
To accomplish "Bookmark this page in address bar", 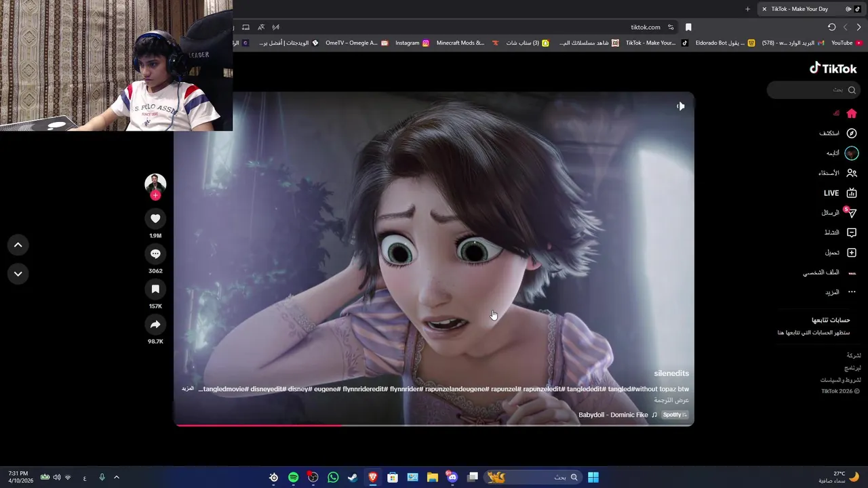I will tap(688, 27).
